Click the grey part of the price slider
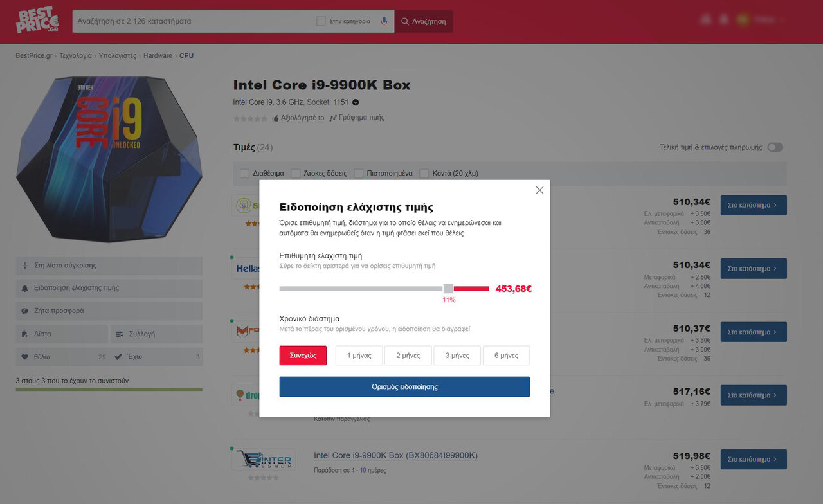 point(361,289)
